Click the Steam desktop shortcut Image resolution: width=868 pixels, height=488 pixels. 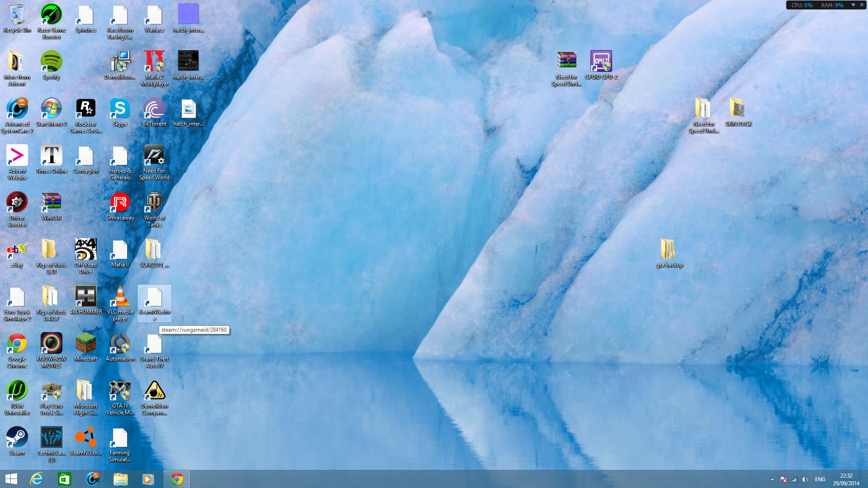click(17, 442)
